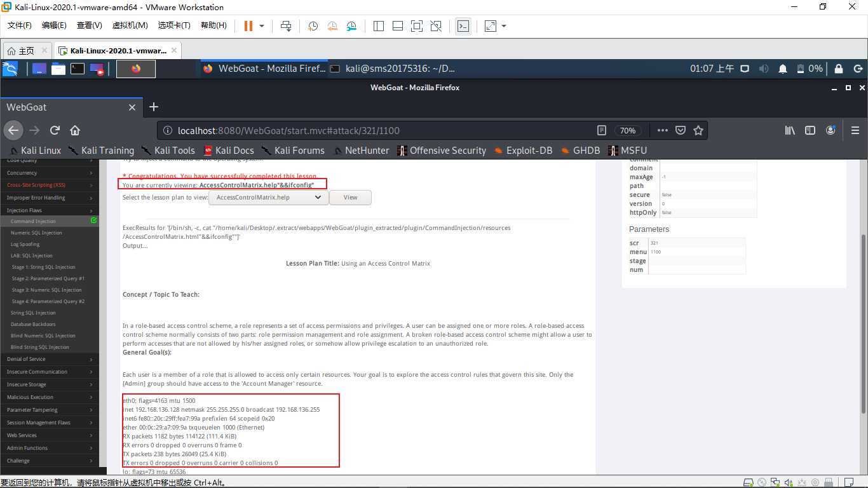Expand the Denial of Service category
The width and height of the screenshot is (868, 488).
click(49, 359)
